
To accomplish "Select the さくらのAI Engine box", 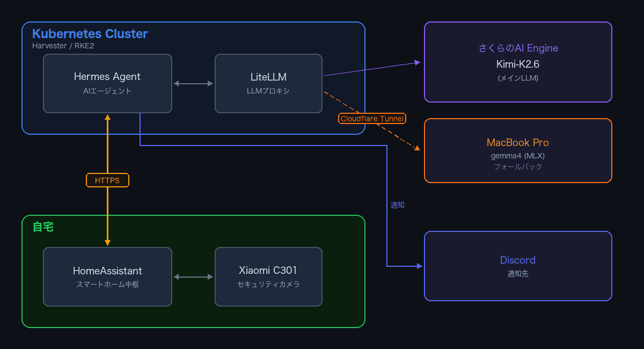I will point(518,62).
